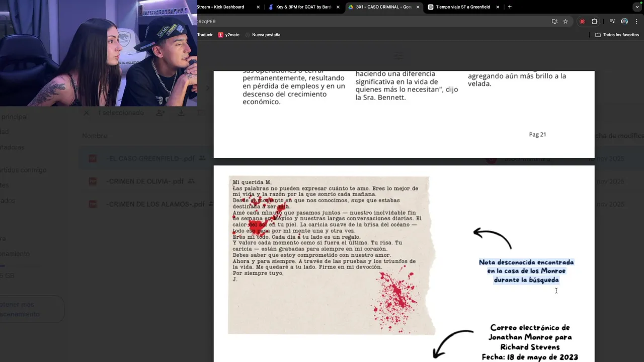This screenshot has width=644, height=362.
Task: Click the letter image thumbnail on page 22
Action: click(x=332, y=255)
